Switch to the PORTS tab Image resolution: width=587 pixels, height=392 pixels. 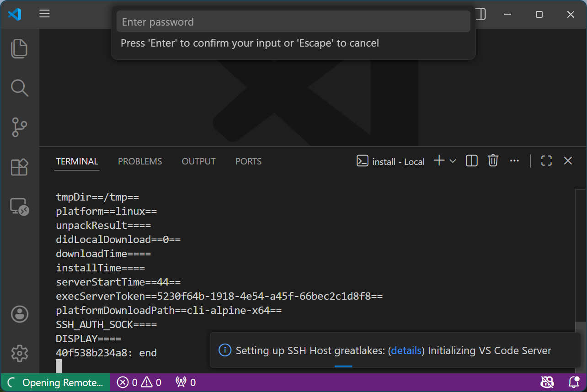click(x=248, y=161)
